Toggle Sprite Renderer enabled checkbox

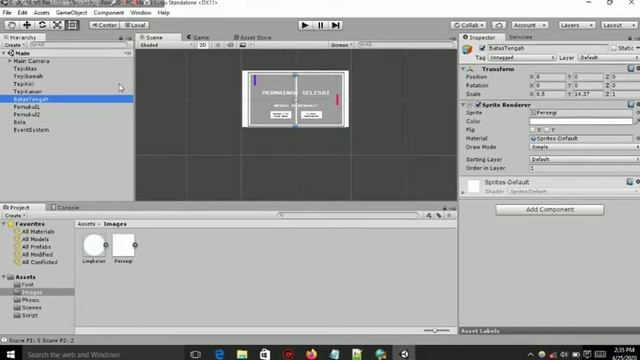point(478,105)
